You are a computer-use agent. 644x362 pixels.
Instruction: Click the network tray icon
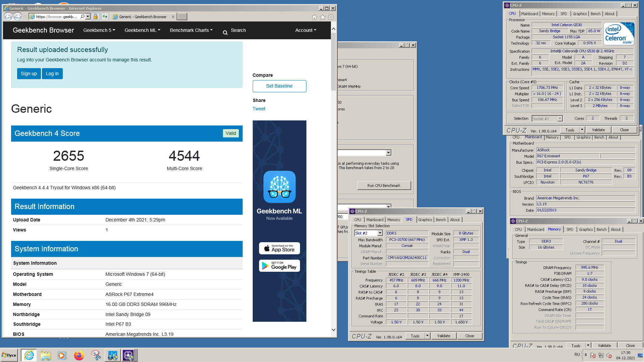tap(601, 355)
